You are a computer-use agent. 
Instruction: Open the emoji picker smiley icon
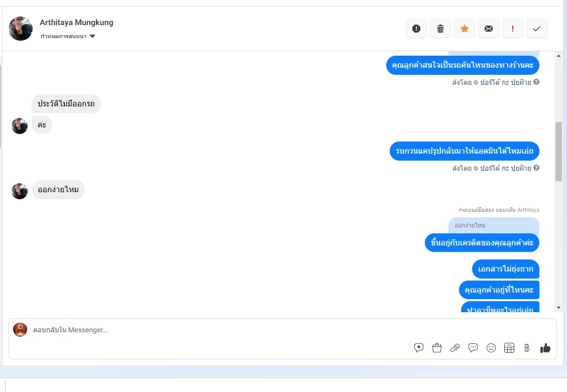(491, 348)
